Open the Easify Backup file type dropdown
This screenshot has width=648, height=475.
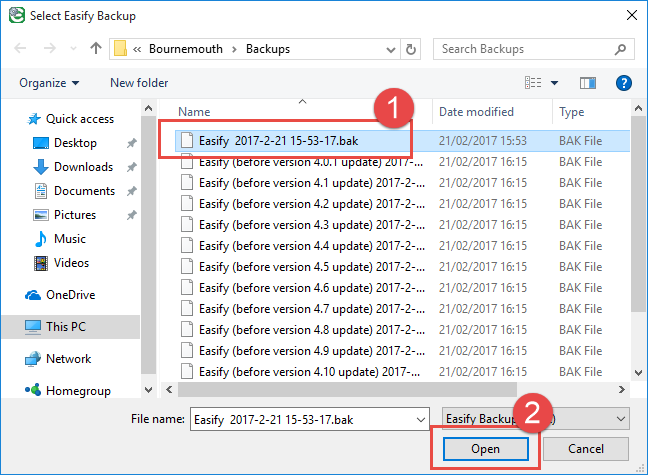pyautogui.click(x=535, y=419)
